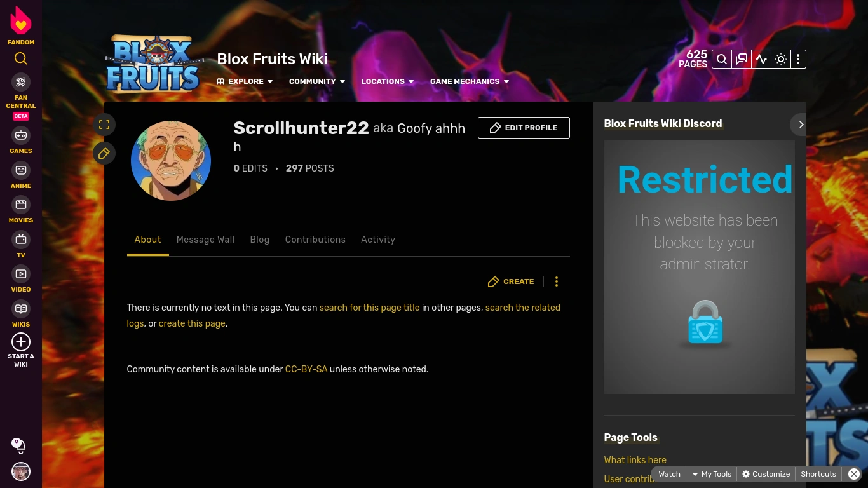
Task: Expand the Explore dropdown menu
Action: click(245, 81)
